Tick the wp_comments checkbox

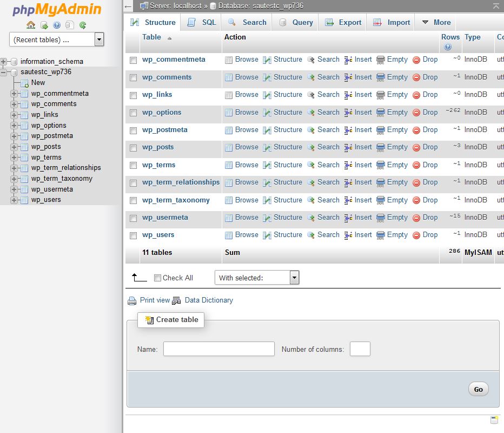coord(133,77)
